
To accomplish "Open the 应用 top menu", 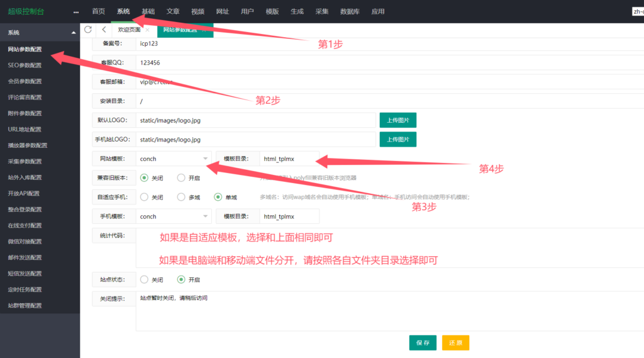I will (x=378, y=11).
